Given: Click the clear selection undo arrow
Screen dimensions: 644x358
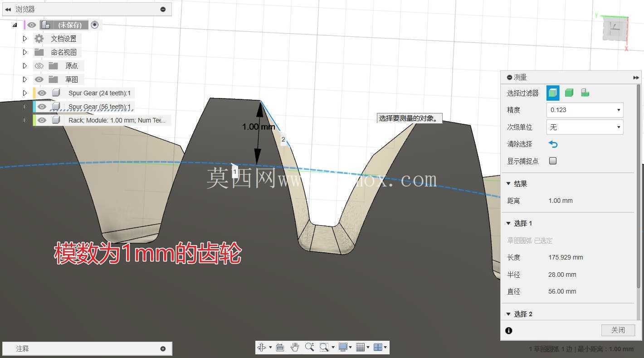Looking at the screenshot, I should [x=553, y=144].
